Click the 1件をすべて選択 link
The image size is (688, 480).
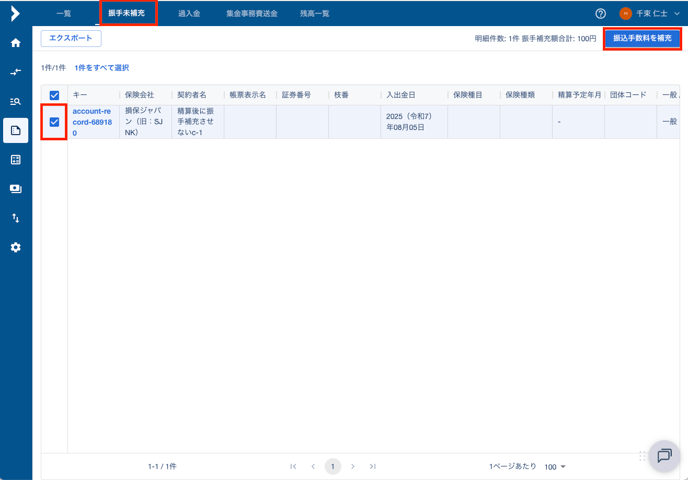[101, 68]
